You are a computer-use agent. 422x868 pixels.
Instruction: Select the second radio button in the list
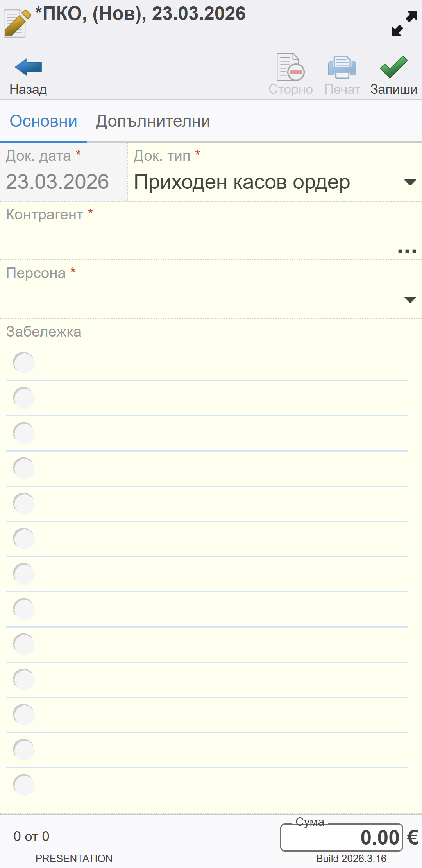click(24, 398)
